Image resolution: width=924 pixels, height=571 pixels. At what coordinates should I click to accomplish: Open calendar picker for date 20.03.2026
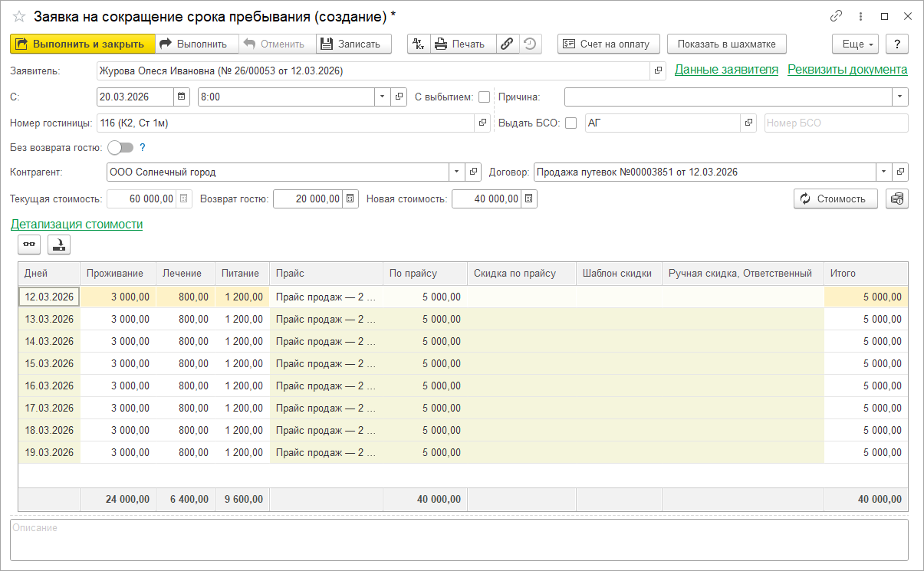(182, 97)
